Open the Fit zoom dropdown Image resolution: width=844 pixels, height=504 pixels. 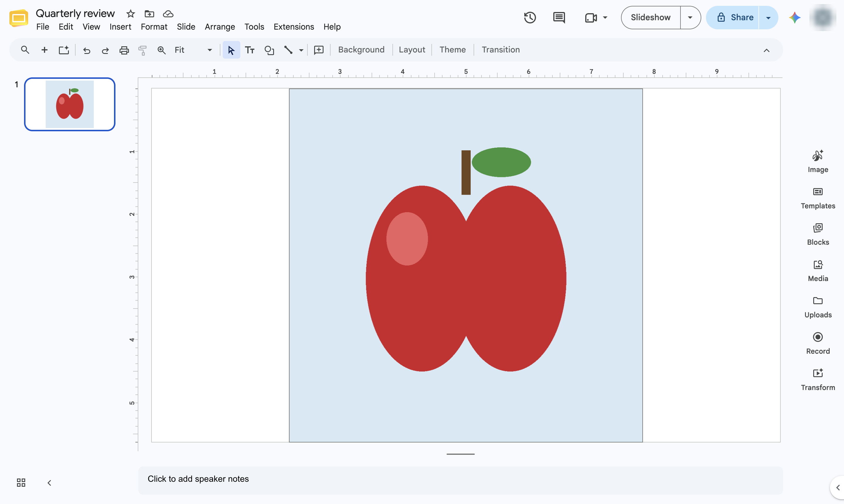(193, 50)
